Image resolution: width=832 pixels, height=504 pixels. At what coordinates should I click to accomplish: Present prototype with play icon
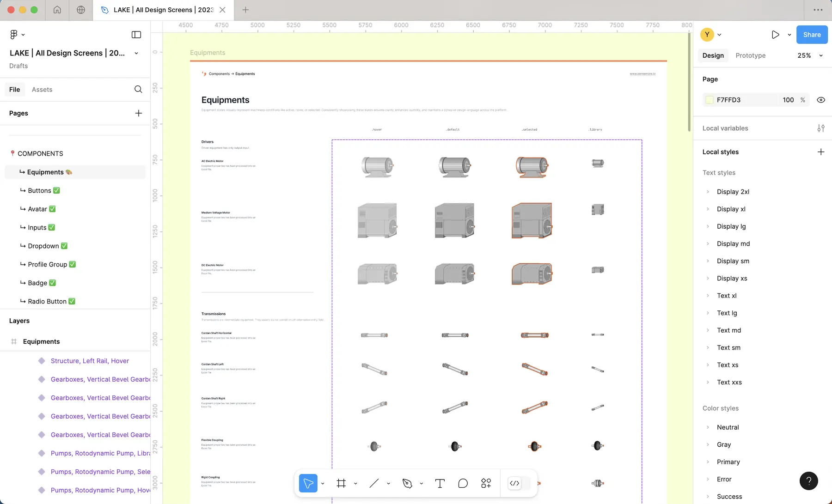point(775,35)
